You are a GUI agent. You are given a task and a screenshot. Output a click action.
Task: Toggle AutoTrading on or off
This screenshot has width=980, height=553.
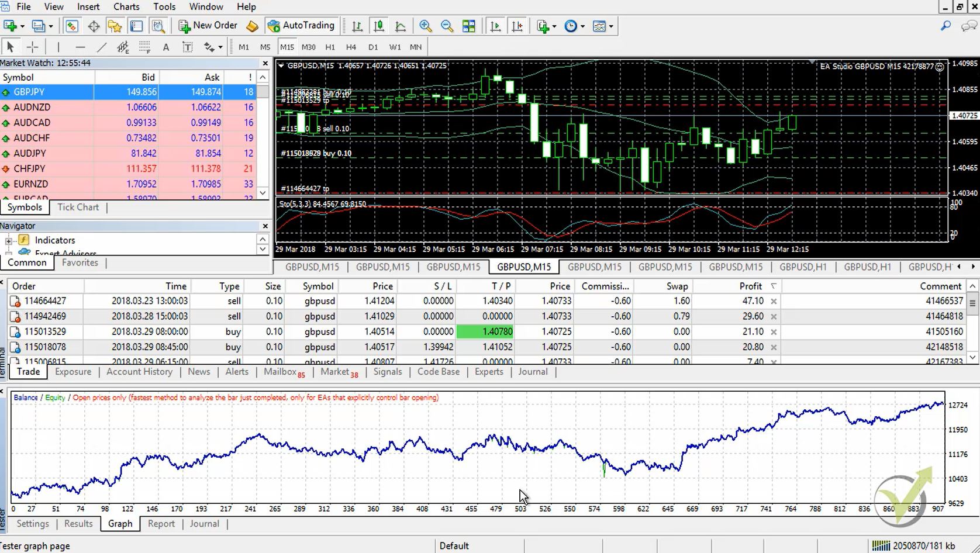pos(302,26)
